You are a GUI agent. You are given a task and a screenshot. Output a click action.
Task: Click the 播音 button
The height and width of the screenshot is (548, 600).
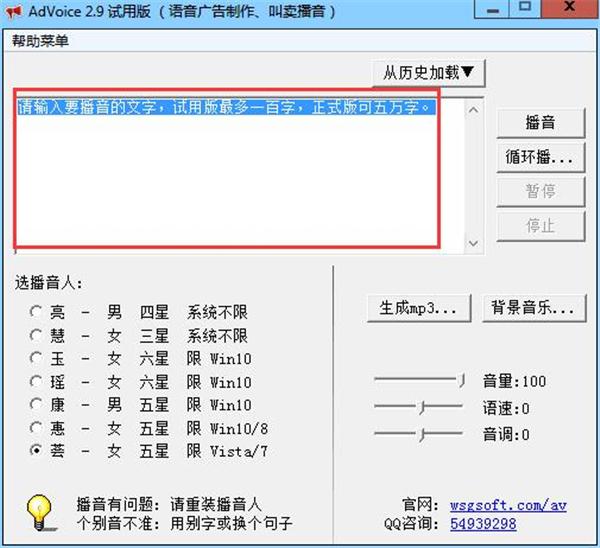pyautogui.click(x=540, y=122)
